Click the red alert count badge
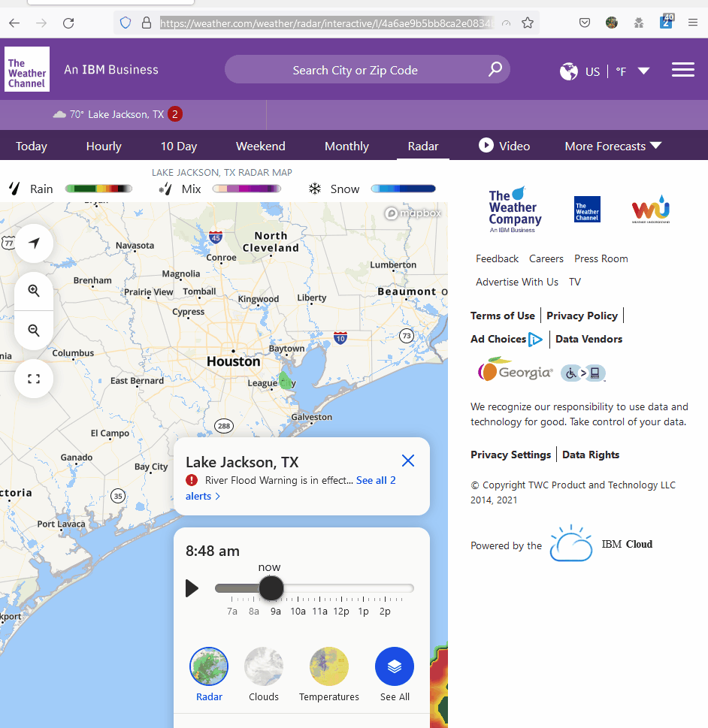 pyautogui.click(x=175, y=114)
